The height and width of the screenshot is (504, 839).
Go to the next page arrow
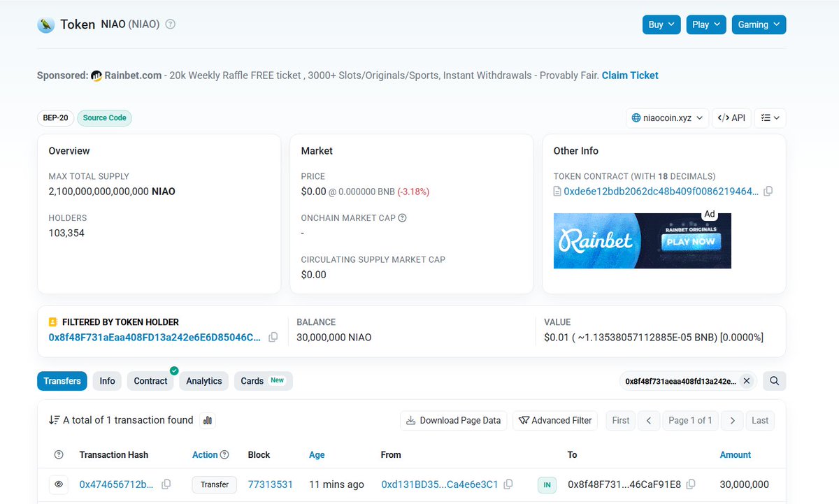point(732,420)
